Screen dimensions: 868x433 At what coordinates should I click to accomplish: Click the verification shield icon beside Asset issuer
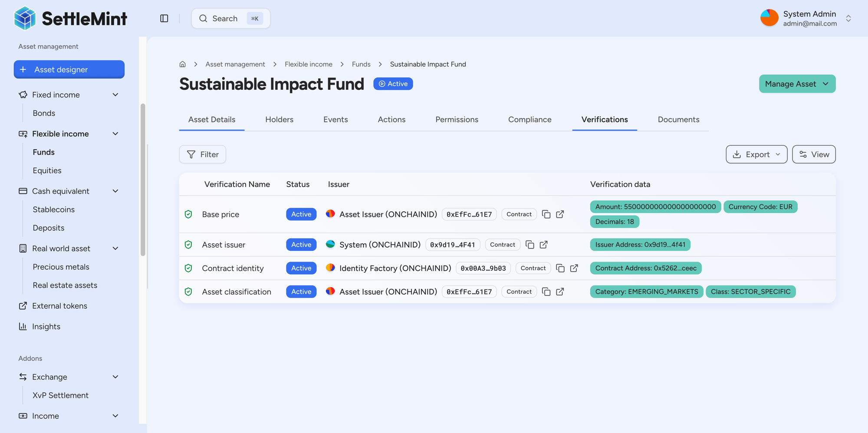(x=188, y=244)
